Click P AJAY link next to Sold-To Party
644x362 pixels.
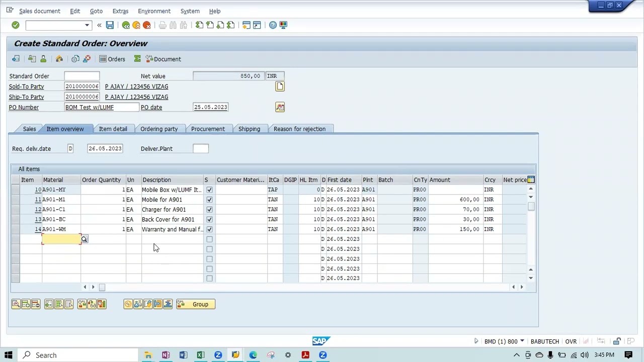136,86
